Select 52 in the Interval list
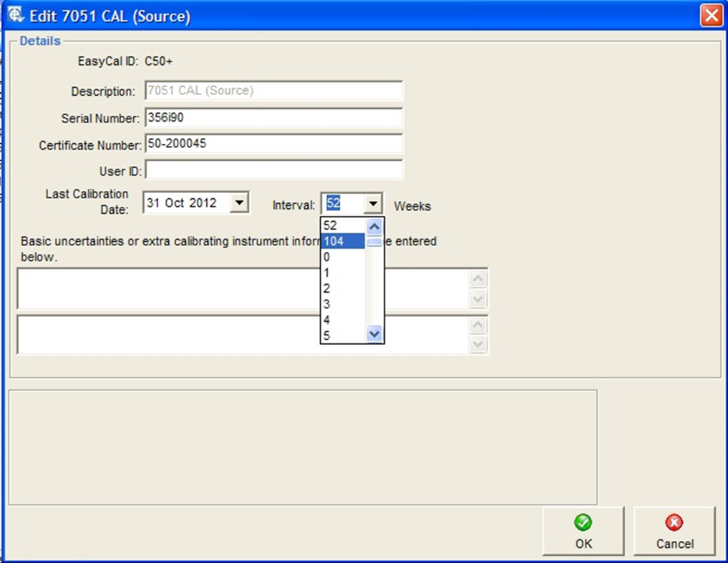The height and width of the screenshot is (563, 728). (x=343, y=226)
